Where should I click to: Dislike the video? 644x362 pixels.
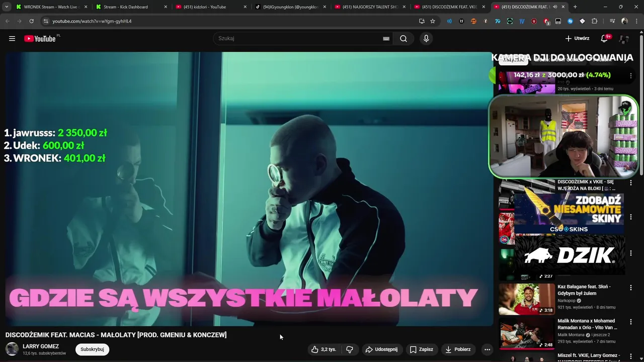[x=350, y=349]
